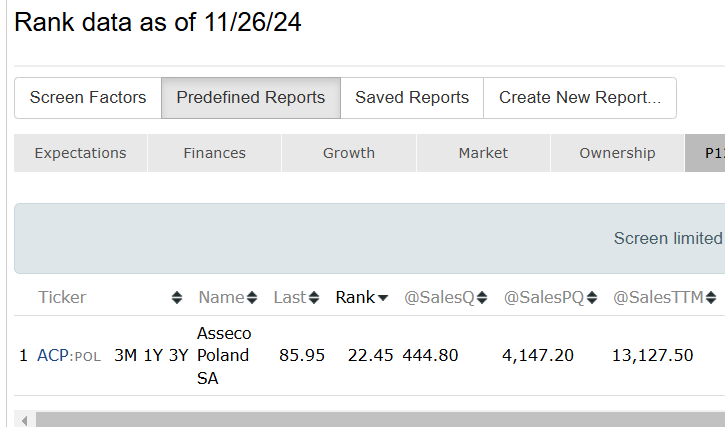Screen dimensions: 725x427
Task: Select the Predefined Reports tab
Action: coord(250,98)
